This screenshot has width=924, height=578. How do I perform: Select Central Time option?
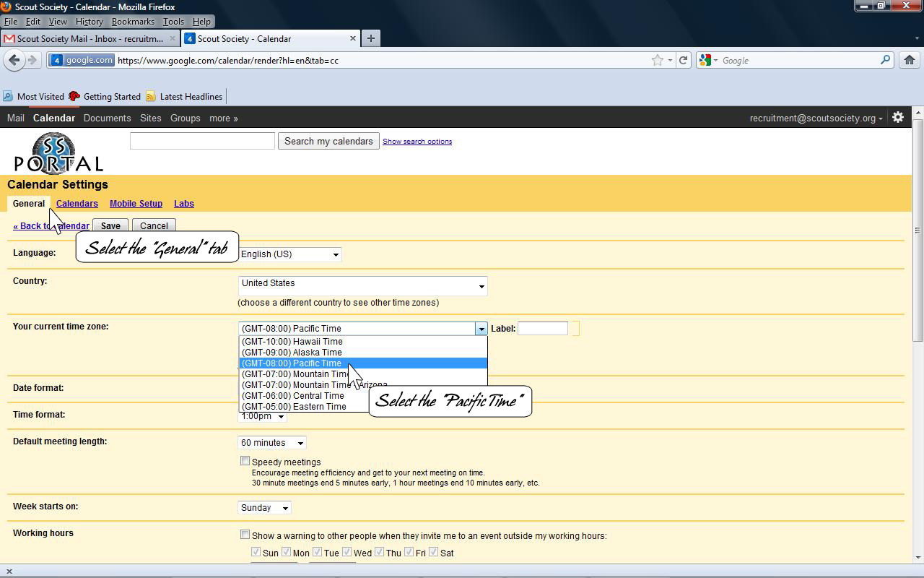303,395
